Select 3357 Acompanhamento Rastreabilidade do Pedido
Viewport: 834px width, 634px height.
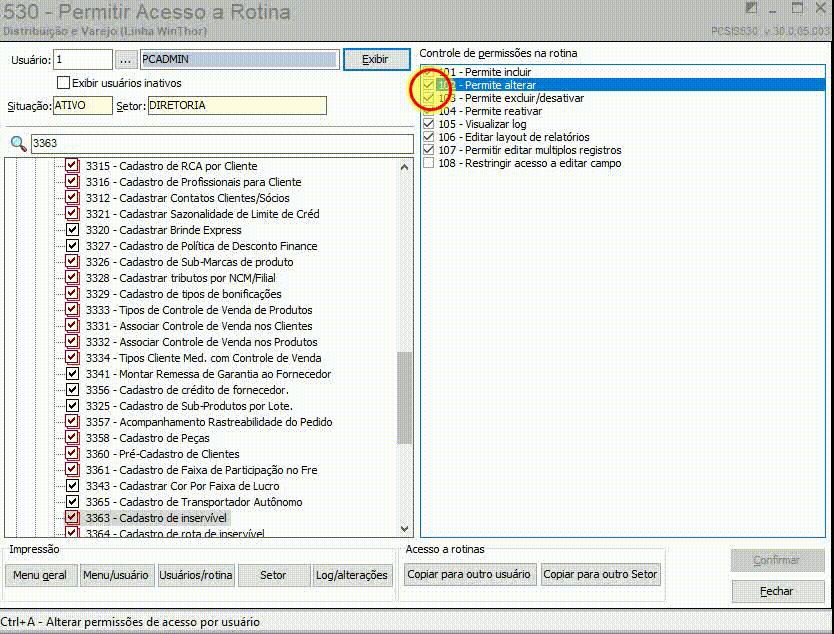209,422
